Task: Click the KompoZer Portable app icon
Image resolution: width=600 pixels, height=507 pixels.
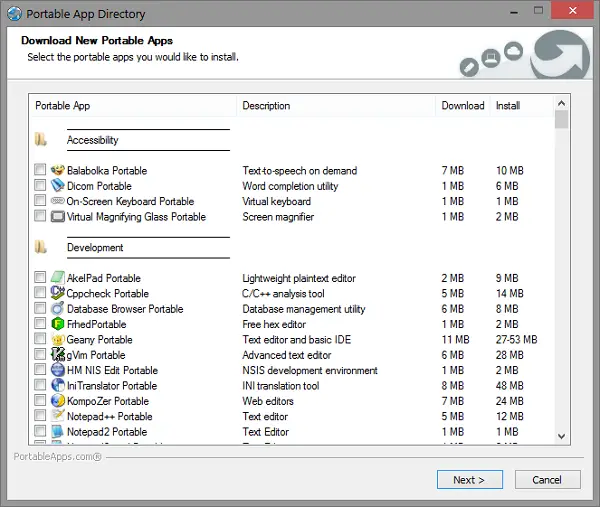Action: [x=58, y=401]
